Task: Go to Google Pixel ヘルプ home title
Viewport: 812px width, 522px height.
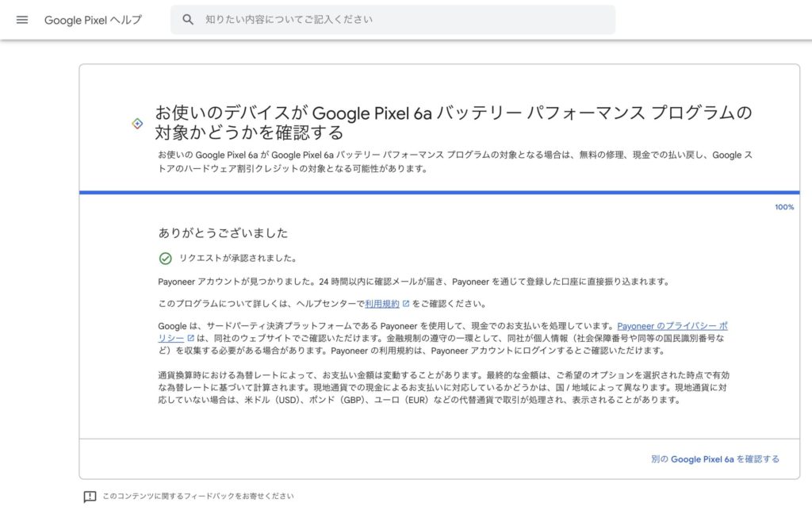Action: 93,20
